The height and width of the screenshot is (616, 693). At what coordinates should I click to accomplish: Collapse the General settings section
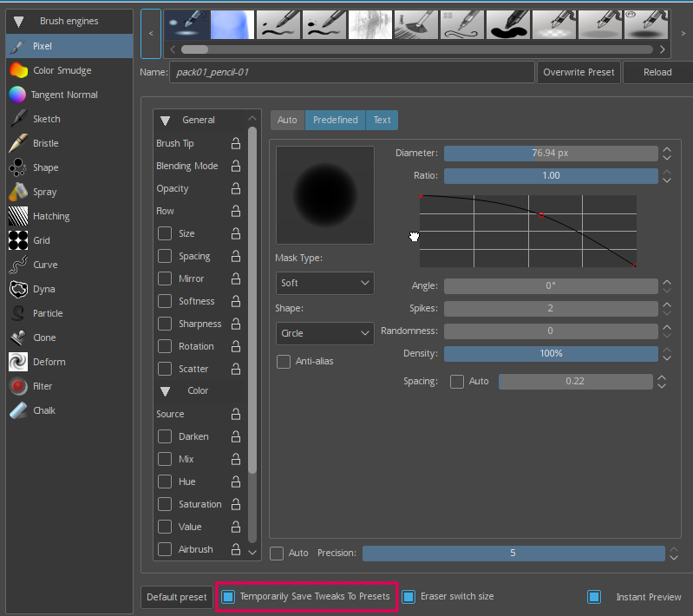click(x=166, y=120)
